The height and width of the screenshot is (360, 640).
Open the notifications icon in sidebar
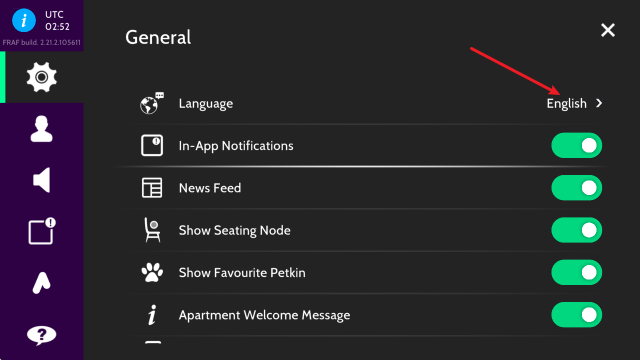[42, 231]
